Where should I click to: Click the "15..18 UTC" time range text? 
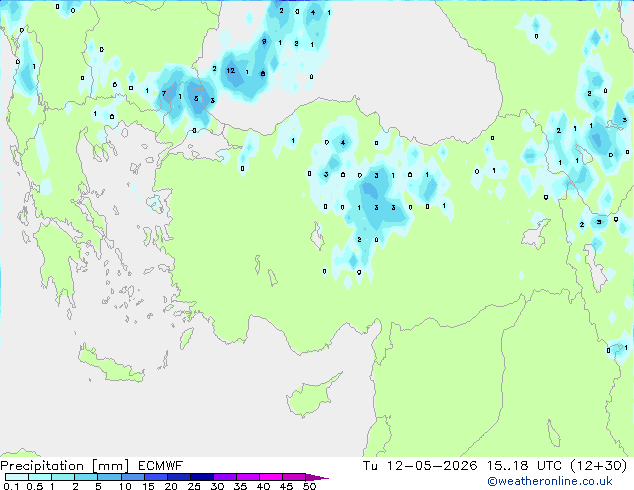pyautogui.click(x=524, y=466)
